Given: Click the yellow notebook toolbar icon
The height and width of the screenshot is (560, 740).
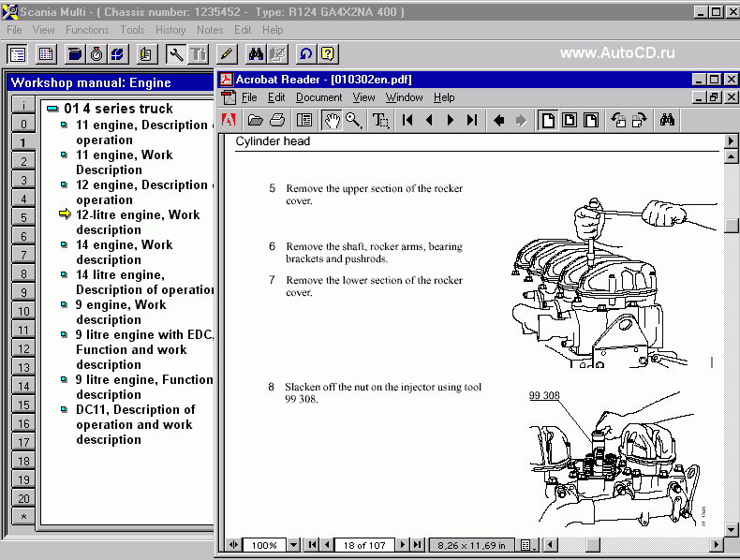Looking at the screenshot, I should point(146,54).
